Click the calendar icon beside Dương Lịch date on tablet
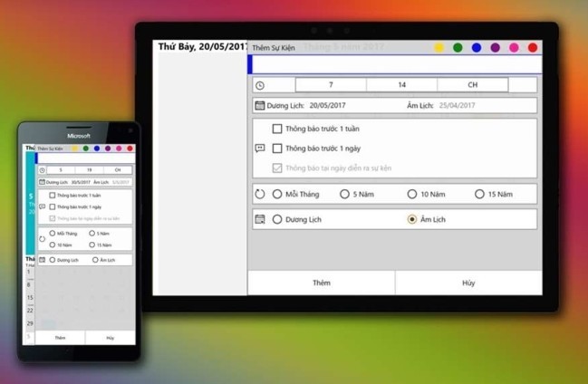Screen dimensions: 588x384 click(x=260, y=106)
